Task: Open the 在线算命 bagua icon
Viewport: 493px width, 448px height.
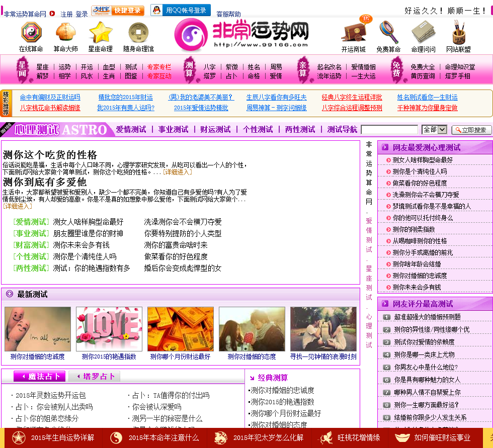Action: (31, 32)
